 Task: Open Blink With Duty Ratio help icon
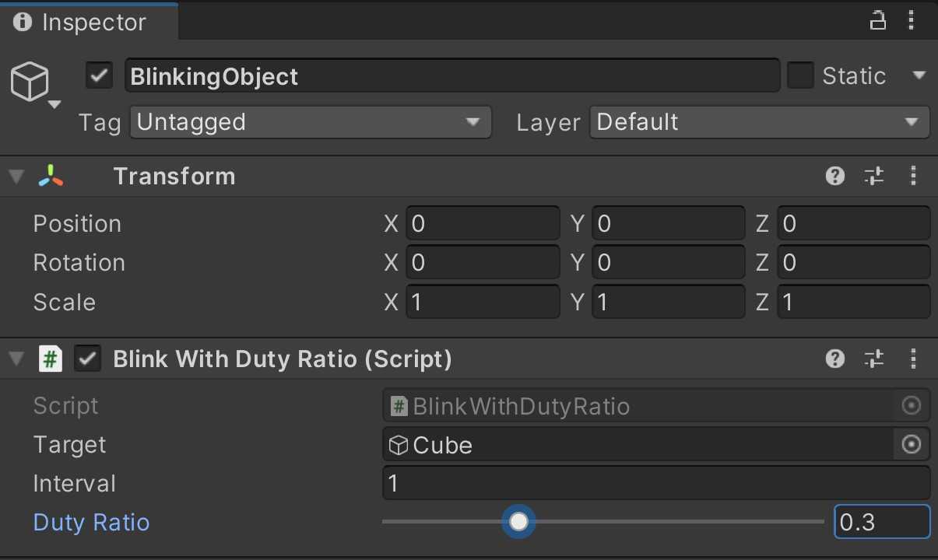click(x=835, y=359)
